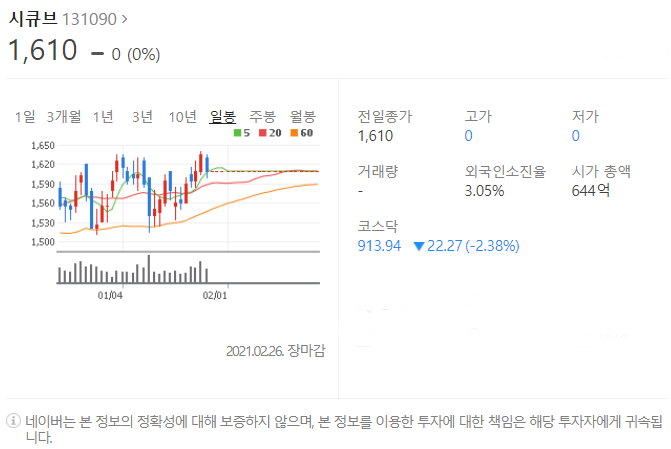The height and width of the screenshot is (449, 671).
Task: Click the 02/01 date marker on chart axis
Action: tap(215, 295)
